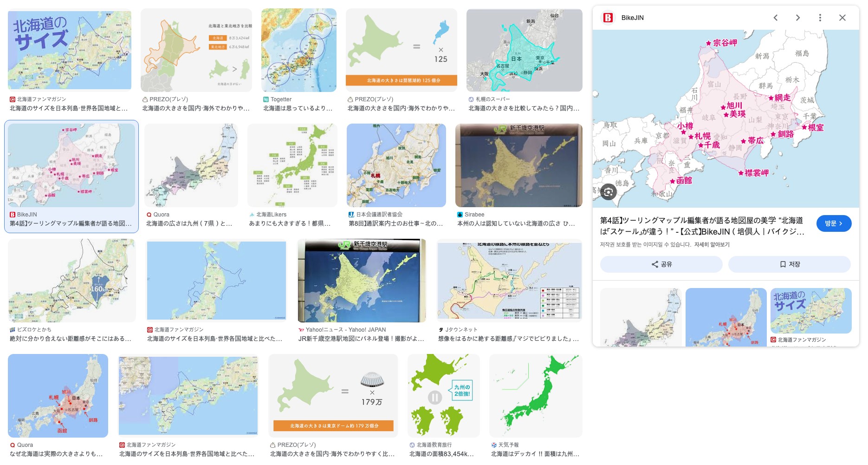
Task: Click Togetter source favicon
Action: click(x=266, y=99)
